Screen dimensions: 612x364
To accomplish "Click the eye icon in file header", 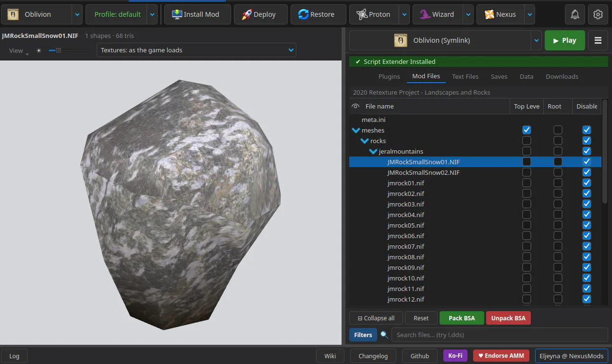I will [355, 107].
